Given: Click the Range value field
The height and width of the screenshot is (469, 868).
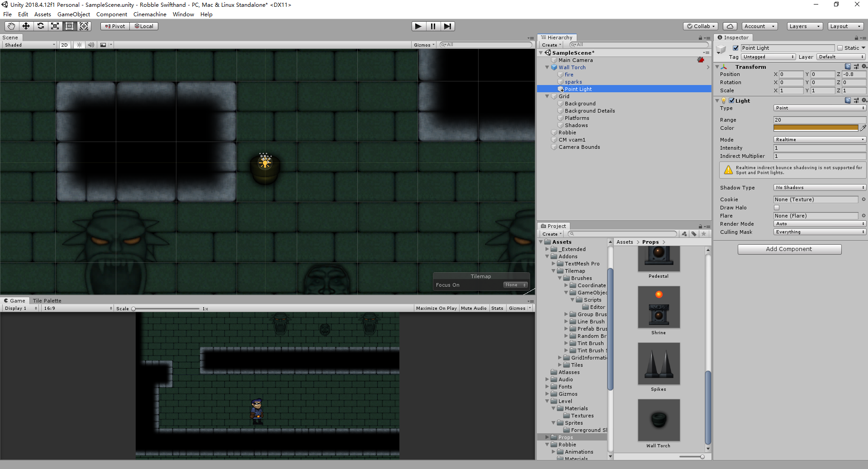Looking at the screenshot, I should point(820,120).
